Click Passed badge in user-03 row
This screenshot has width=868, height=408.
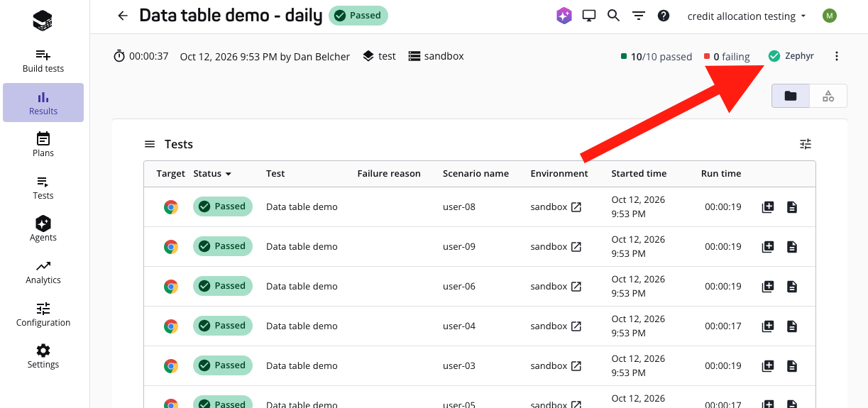point(223,365)
